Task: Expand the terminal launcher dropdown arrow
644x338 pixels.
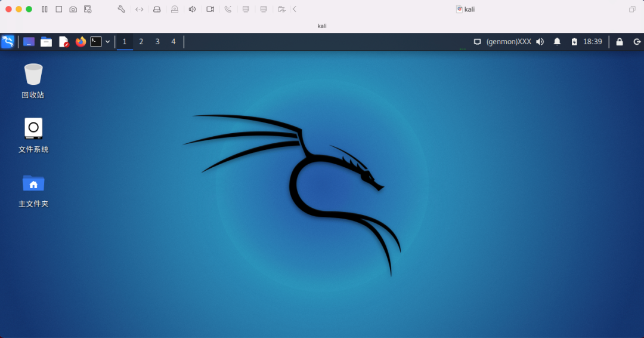Action: pos(107,42)
